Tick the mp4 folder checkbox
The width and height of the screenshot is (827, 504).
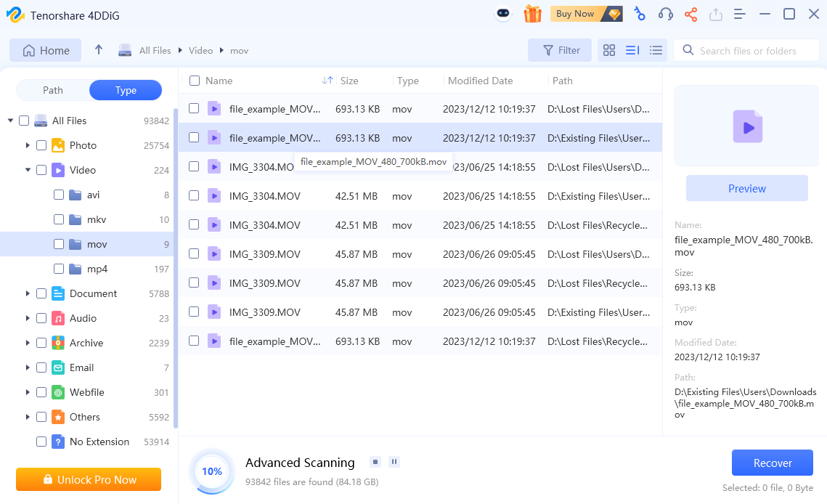tap(59, 269)
